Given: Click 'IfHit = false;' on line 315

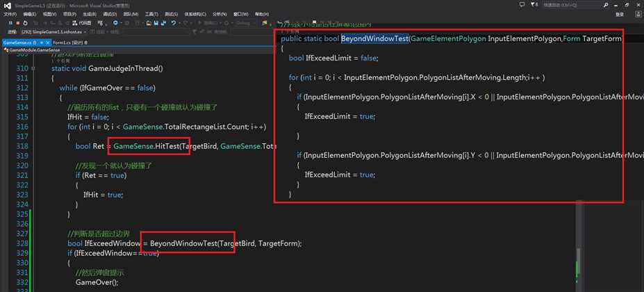Looking at the screenshot, I should click(88, 117).
